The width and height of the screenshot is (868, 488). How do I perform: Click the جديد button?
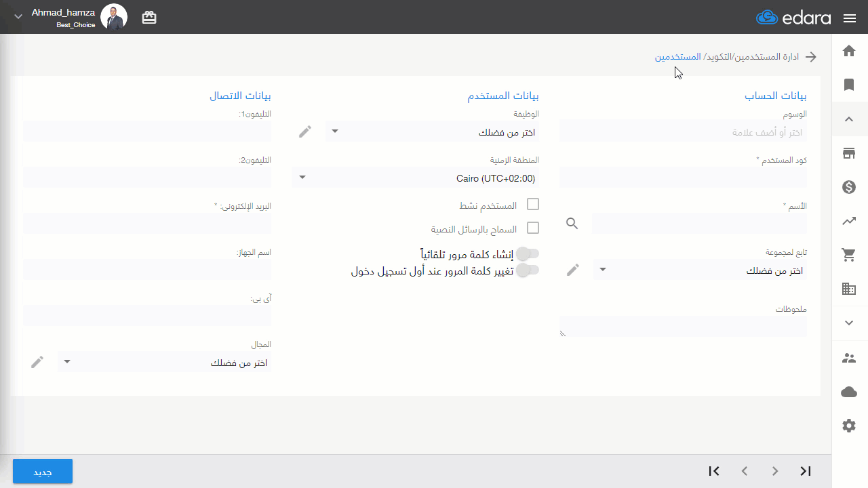[43, 472]
